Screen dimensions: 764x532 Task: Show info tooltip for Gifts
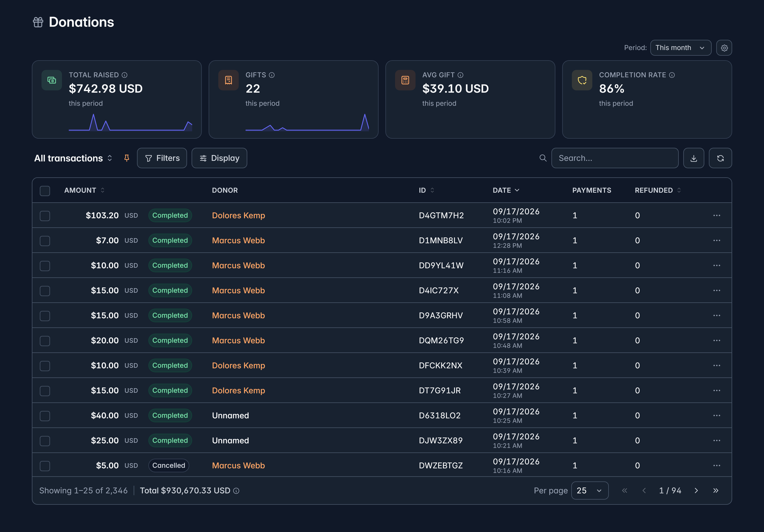pos(272,75)
